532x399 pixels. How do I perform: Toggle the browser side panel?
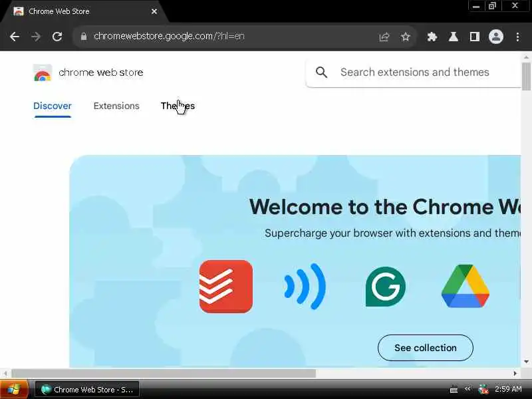click(474, 37)
